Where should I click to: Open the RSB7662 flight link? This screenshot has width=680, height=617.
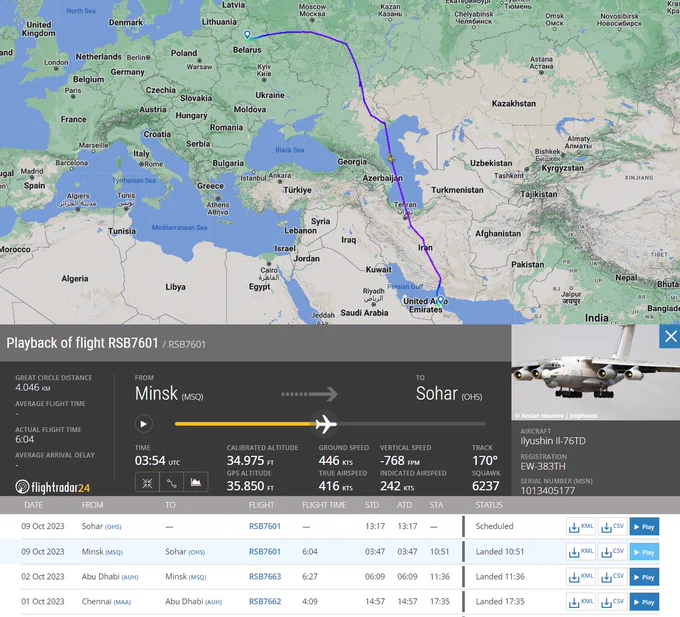point(265,601)
